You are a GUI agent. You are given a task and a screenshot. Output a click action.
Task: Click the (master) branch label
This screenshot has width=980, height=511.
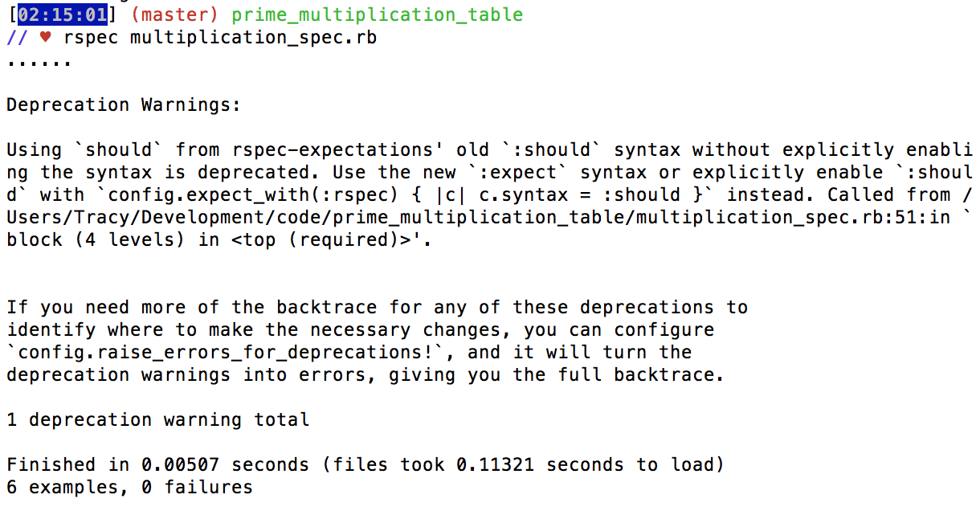[175, 15]
